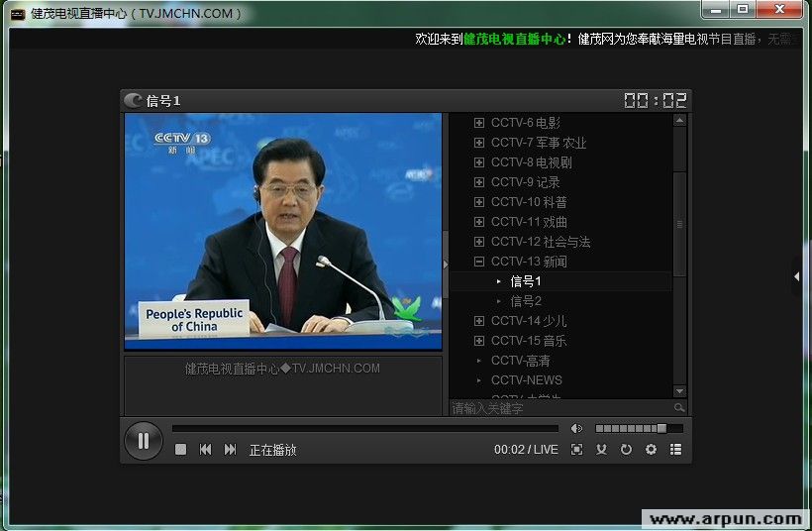Viewport: 812px width, 531px height.
Task: Click the stop playback button
Action: click(180, 450)
